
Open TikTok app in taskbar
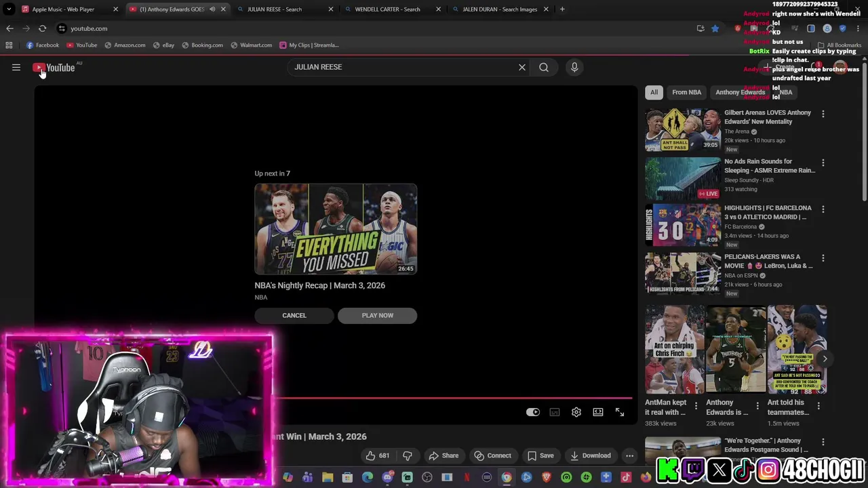click(626, 477)
